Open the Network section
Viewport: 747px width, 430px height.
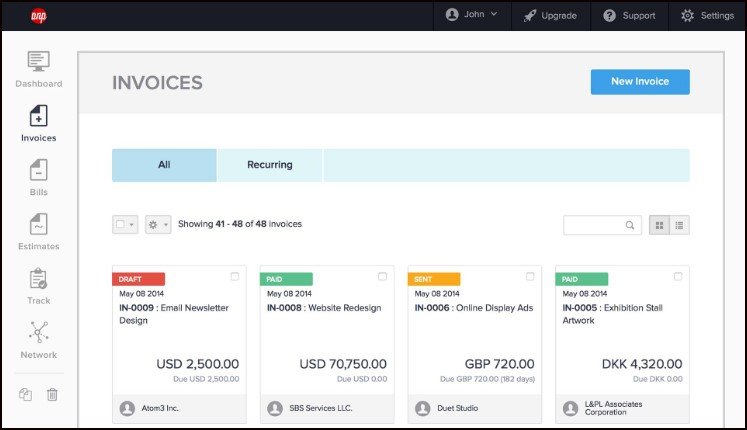tap(38, 340)
